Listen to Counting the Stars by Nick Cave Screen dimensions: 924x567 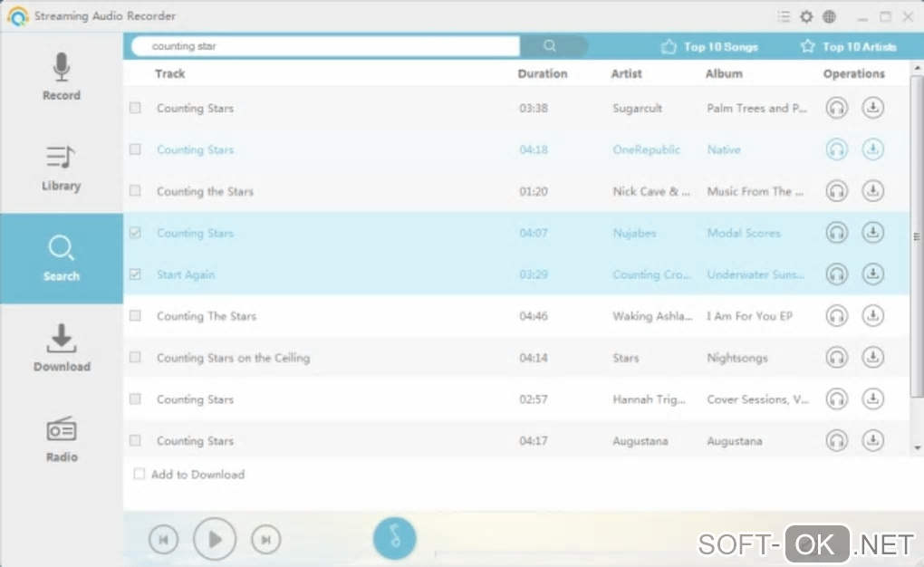click(837, 191)
